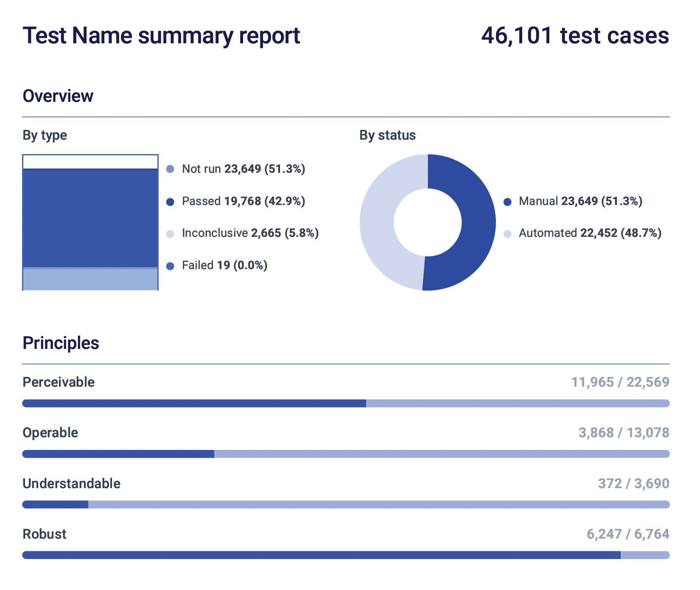Click the Inconclusive legend dot

point(170,234)
